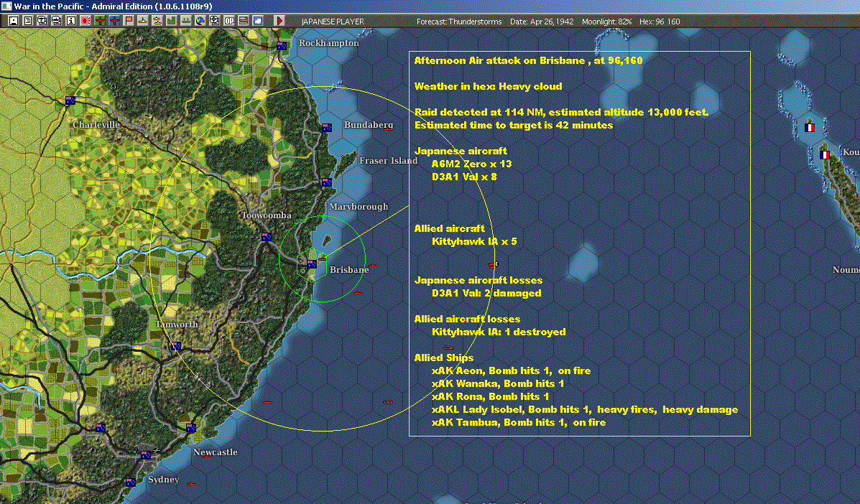The height and width of the screenshot is (504, 860).
Task: Click the crosshair target toolbar icon
Action: click(214, 21)
